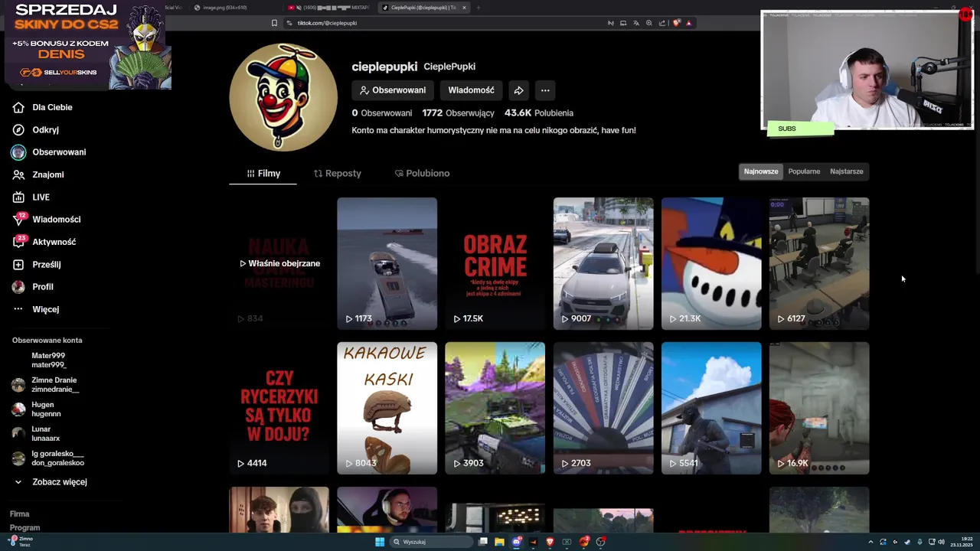Click the Firma footer link
Viewport: 980px width, 551px height.
coord(19,514)
